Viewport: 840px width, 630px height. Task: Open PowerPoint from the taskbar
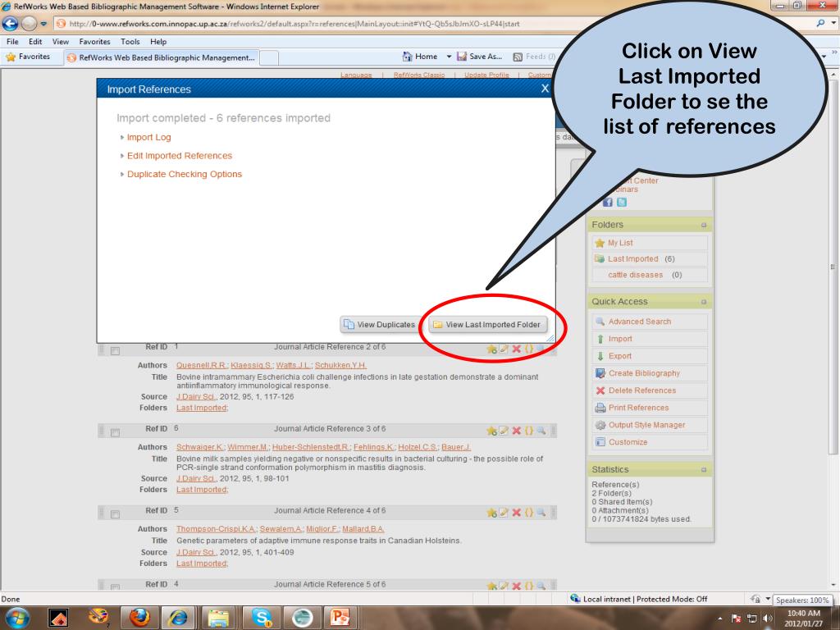coord(340,617)
